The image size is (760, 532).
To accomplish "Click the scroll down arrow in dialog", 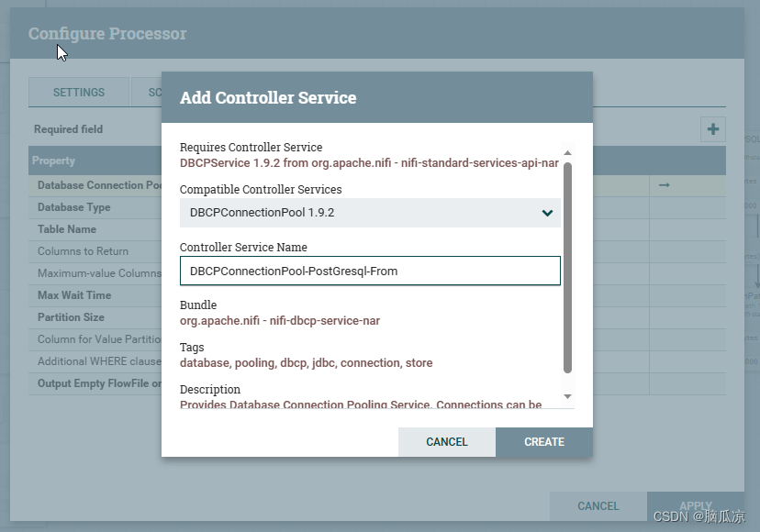I will (567, 397).
